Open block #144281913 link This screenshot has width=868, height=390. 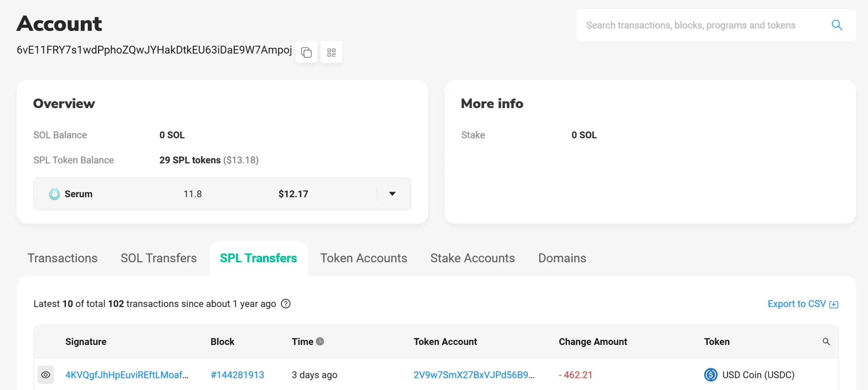click(x=237, y=375)
